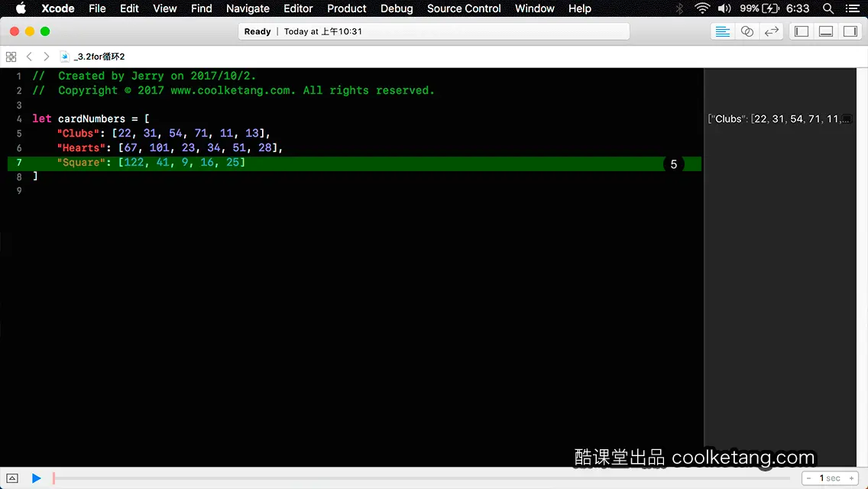The height and width of the screenshot is (489, 868).
Task: Click the "Hearts" string key
Action: click(81, 147)
